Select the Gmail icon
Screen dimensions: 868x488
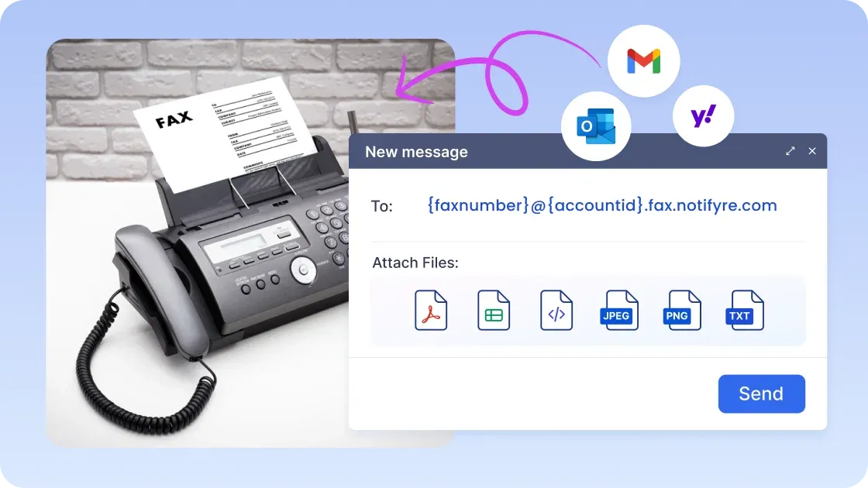[643, 60]
